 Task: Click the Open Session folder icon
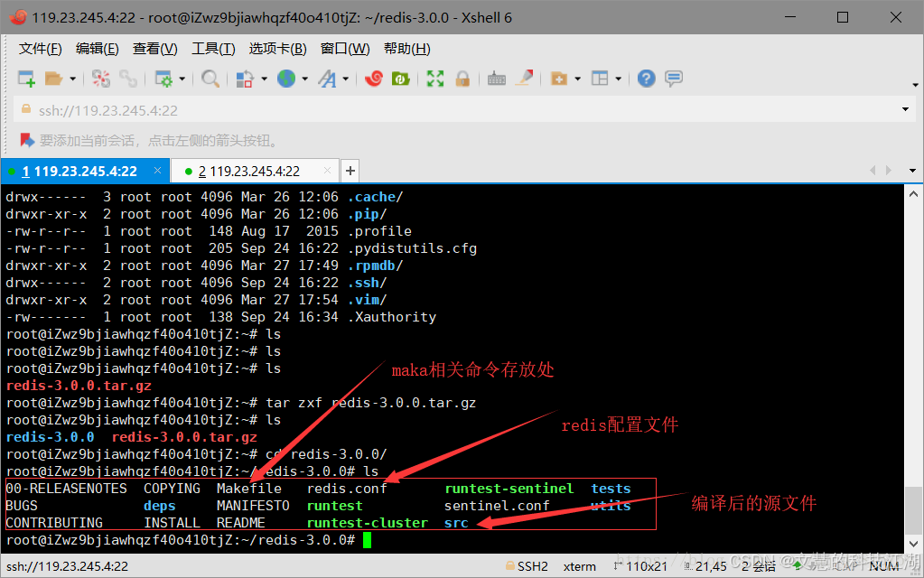53,79
